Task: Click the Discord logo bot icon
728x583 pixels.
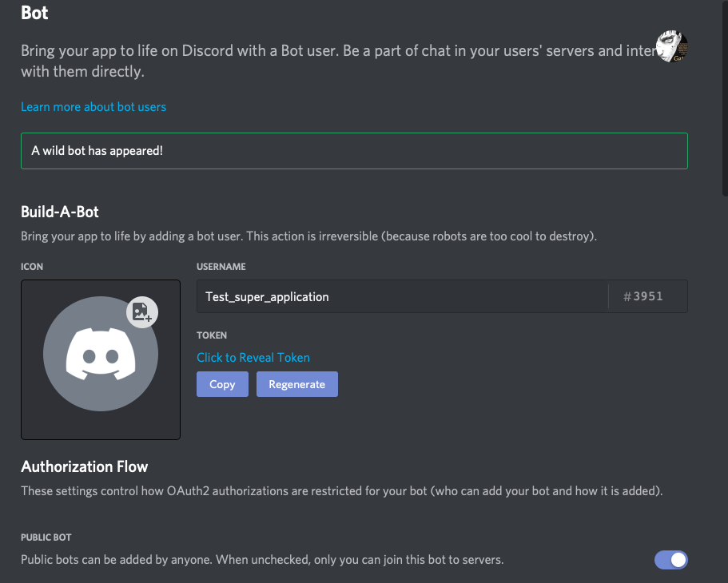Action: point(101,354)
